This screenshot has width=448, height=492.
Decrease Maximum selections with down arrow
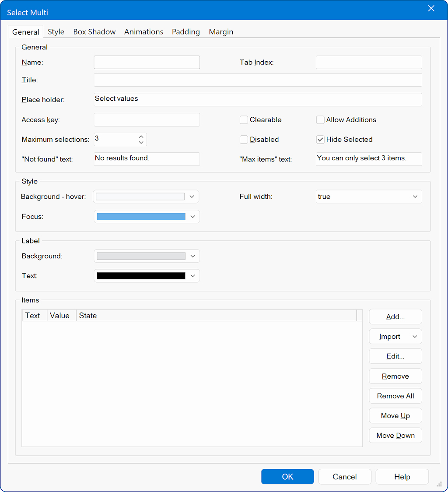(141, 142)
